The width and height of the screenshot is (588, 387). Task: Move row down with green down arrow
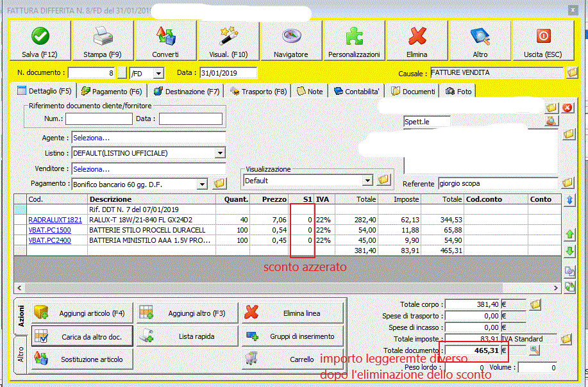pyautogui.click(x=569, y=251)
